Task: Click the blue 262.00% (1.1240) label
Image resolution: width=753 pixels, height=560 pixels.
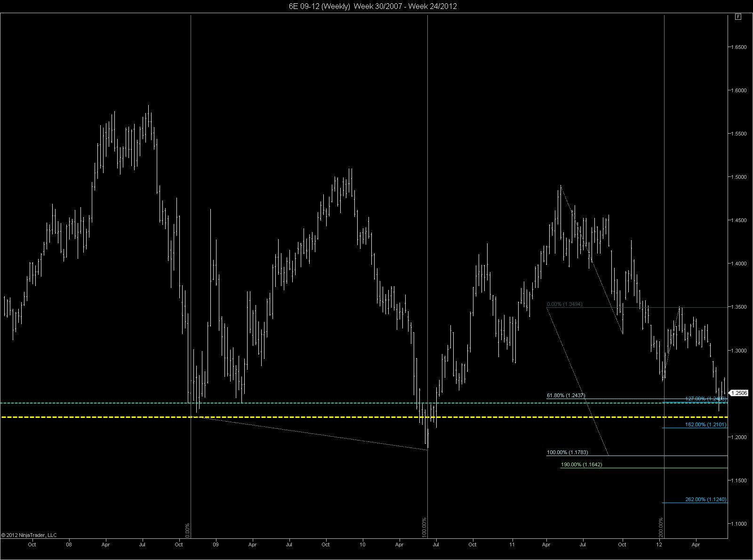Action: coord(706,500)
